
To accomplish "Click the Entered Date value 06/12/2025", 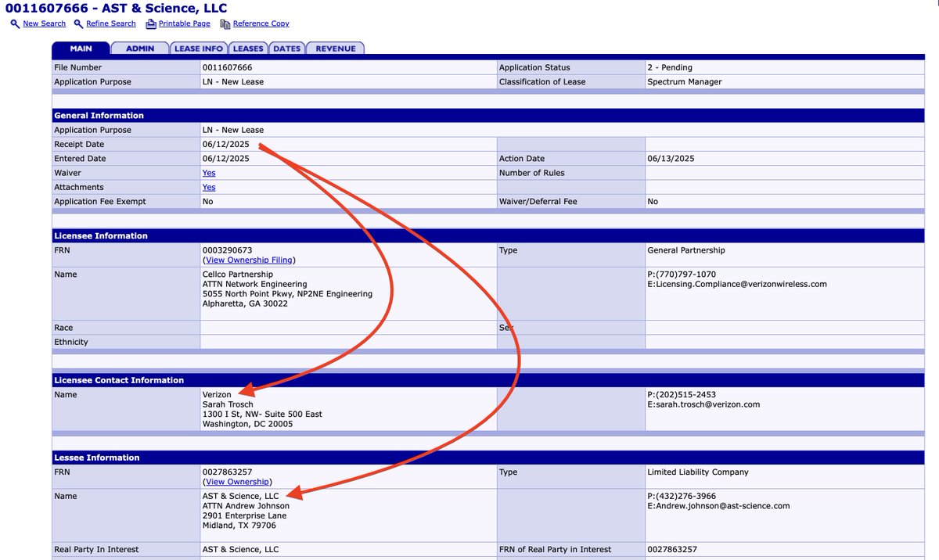I will tap(225, 159).
